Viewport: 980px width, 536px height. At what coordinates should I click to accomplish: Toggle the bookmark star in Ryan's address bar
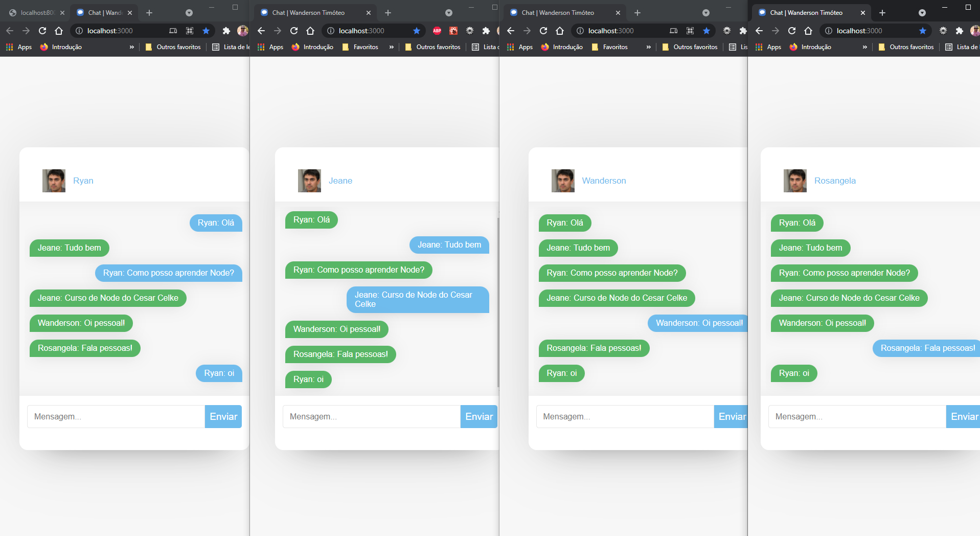[x=206, y=31]
